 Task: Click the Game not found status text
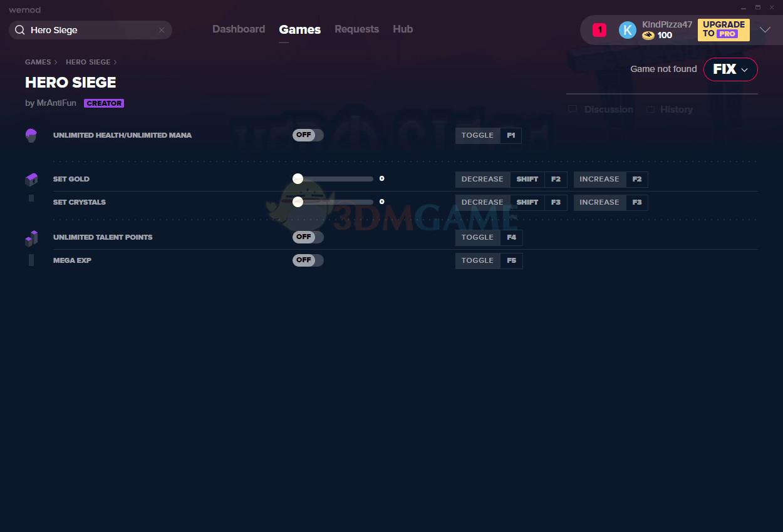[x=663, y=69]
